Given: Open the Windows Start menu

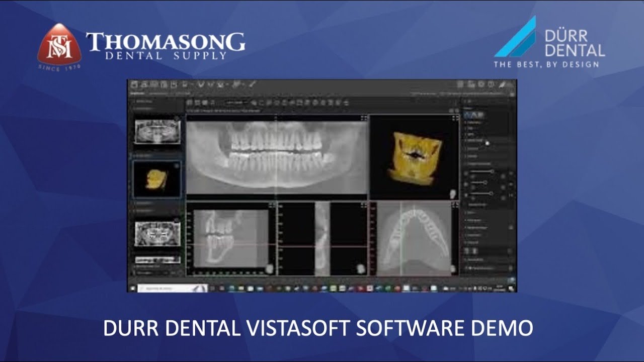Looking at the screenshot, I should click(x=132, y=289).
